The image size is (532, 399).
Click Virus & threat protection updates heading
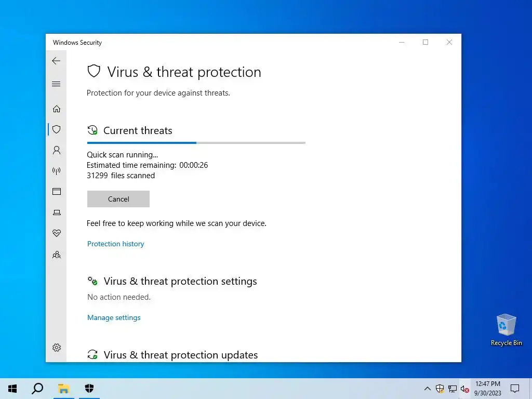pos(180,355)
